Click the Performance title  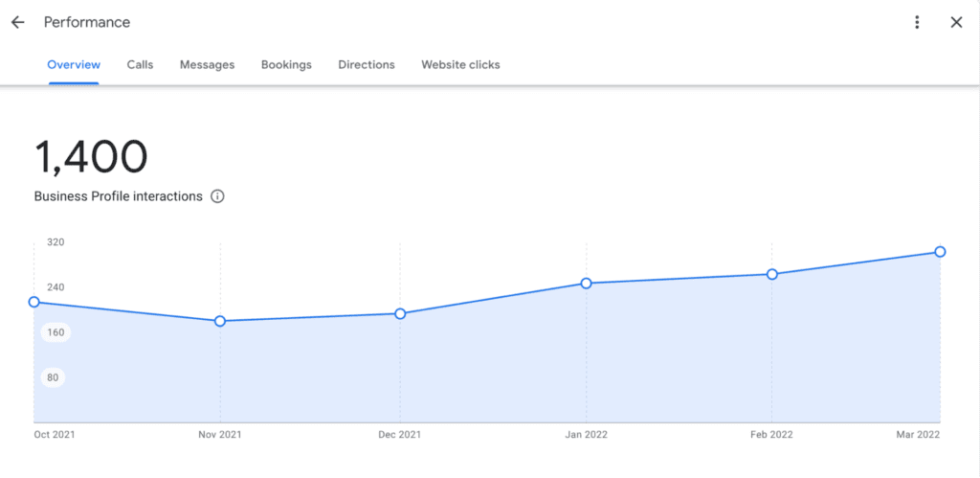(x=87, y=23)
